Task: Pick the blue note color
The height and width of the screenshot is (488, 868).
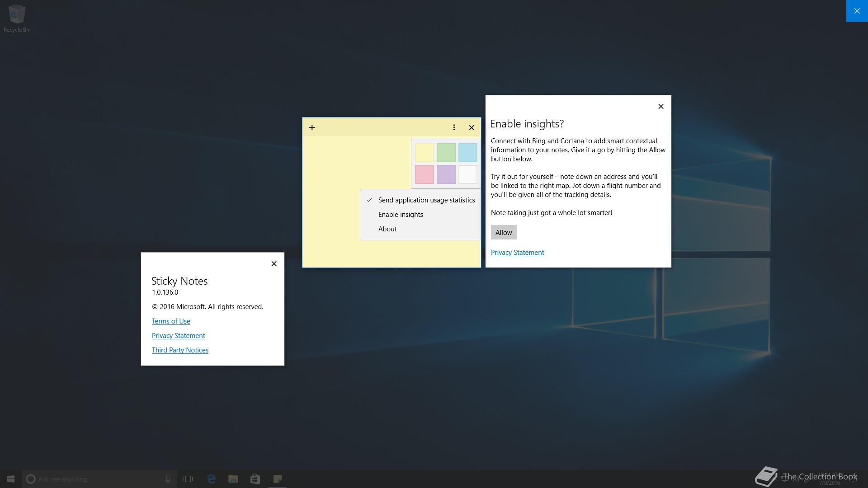Action: click(x=468, y=153)
